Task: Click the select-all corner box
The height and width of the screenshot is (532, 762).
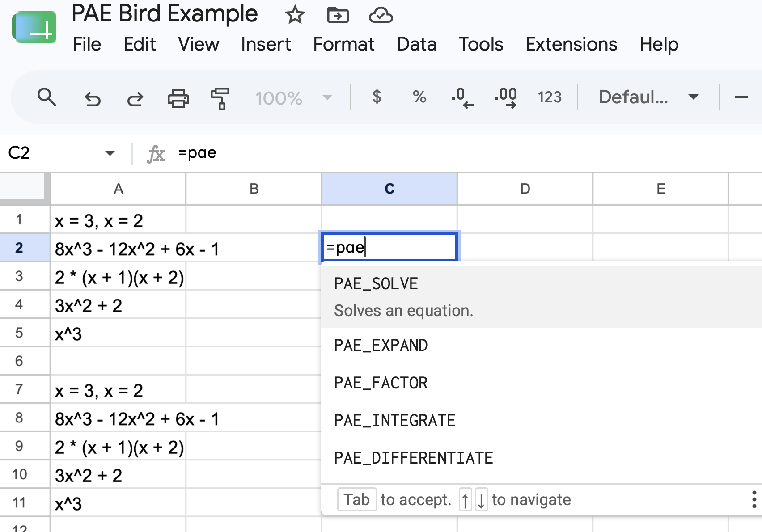Action: pyautogui.click(x=25, y=189)
